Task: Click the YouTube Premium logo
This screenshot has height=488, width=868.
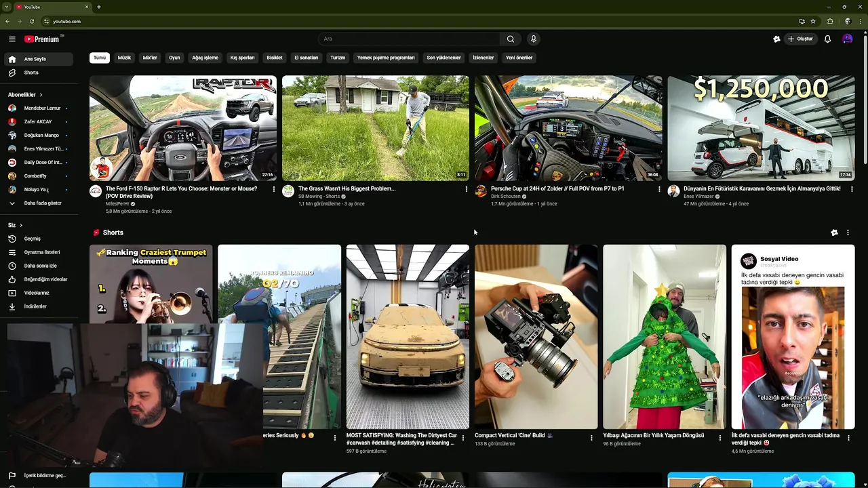Action: pyautogui.click(x=43, y=39)
